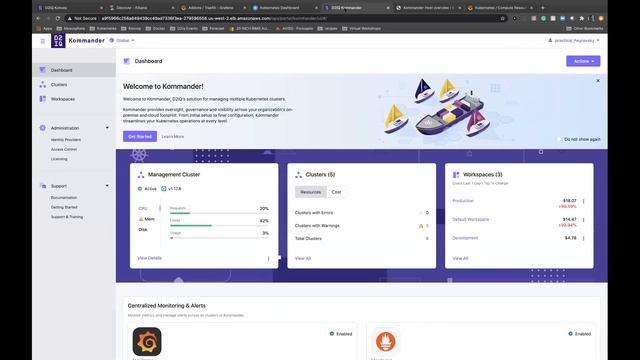Open View Details for Management Cluster
The image size is (640, 360).
click(x=149, y=258)
